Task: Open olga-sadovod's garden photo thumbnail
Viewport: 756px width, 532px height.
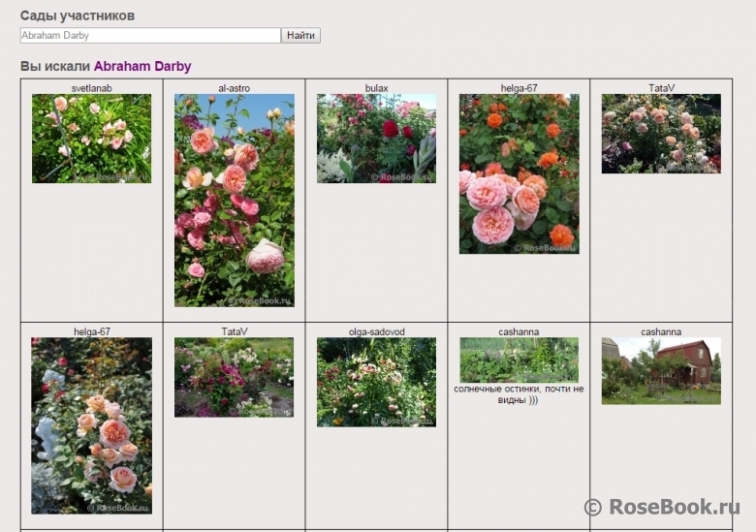Action: (376, 382)
